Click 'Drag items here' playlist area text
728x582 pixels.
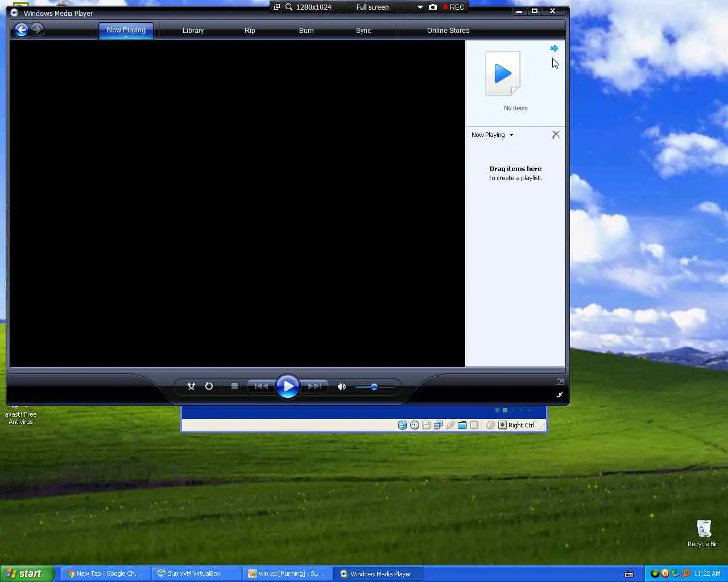[515, 169]
